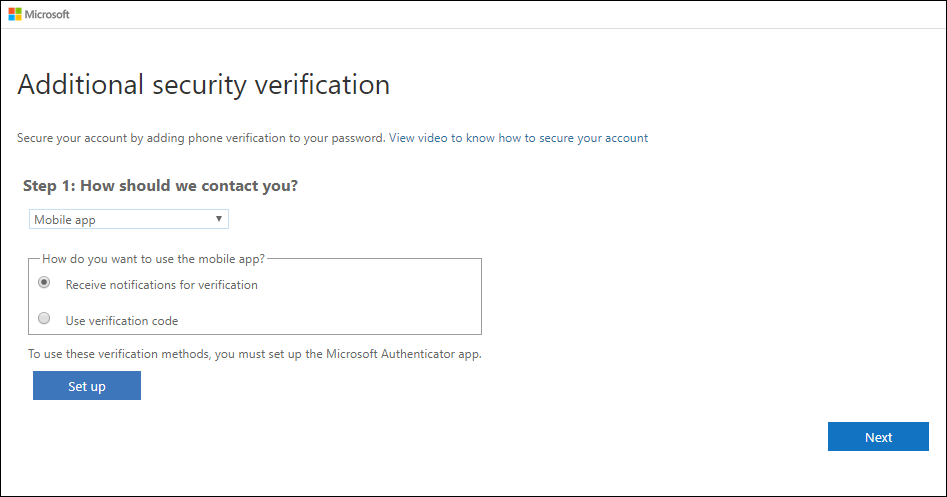Click the 'Use verification code' label text
Viewport: 947px width, 497px height.
click(122, 321)
